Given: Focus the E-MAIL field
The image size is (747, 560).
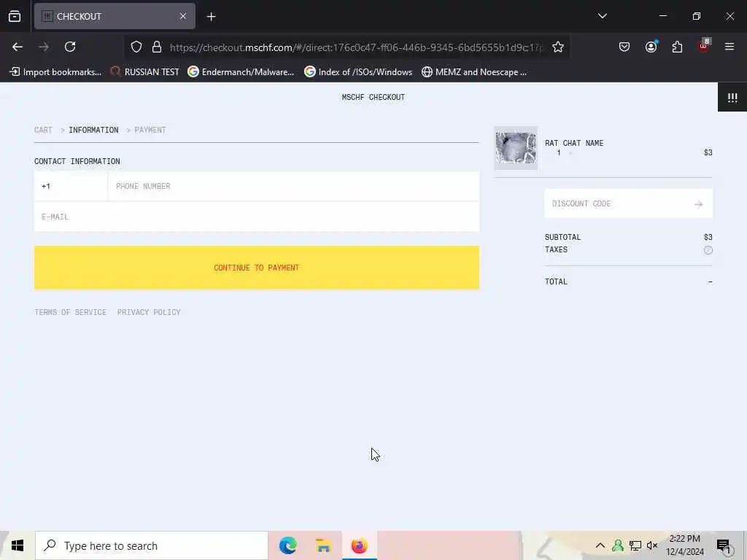Looking at the screenshot, I should tap(256, 217).
